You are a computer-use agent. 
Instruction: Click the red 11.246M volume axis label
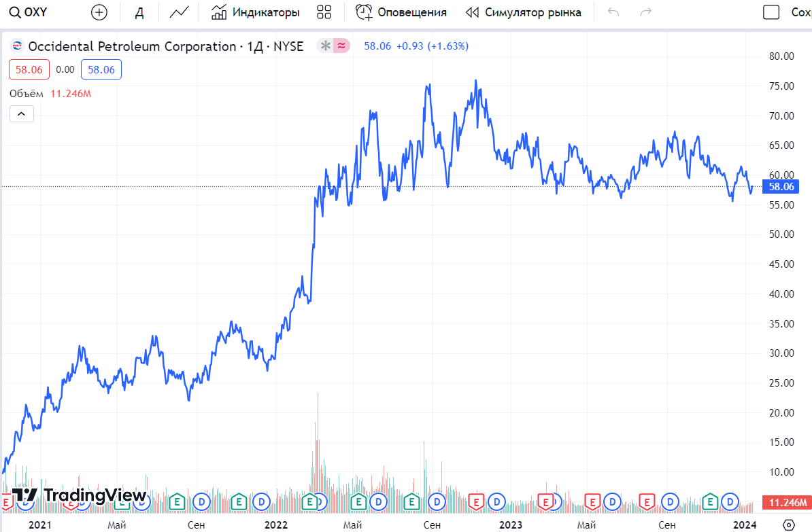[787, 503]
